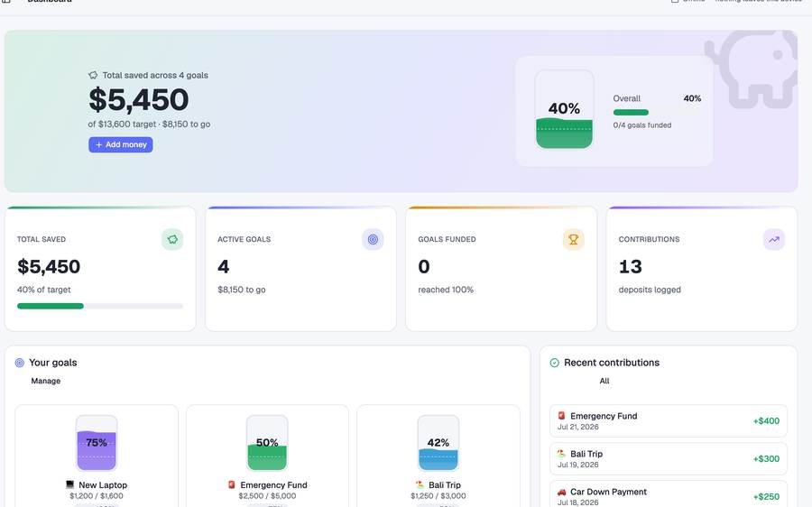
Task: Click the Your goals heading
Action: point(53,363)
